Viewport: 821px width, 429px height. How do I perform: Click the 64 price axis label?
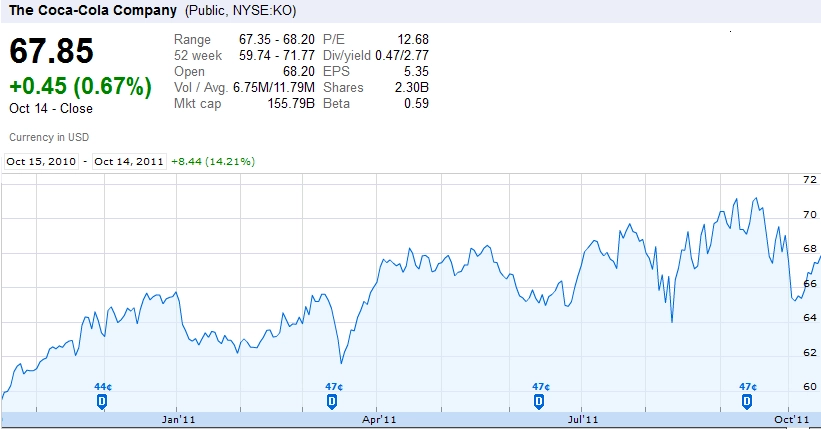click(809, 317)
